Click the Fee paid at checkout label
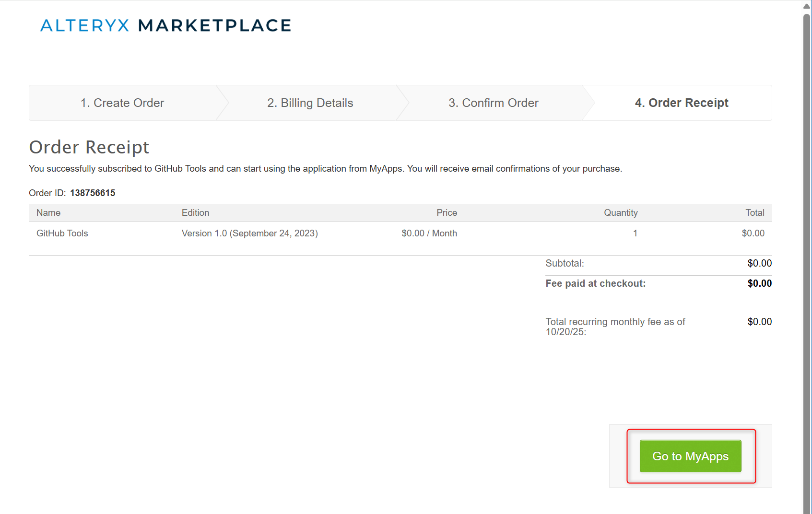The image size is (812, 514). pyautogui.click(x=595, y=283)
